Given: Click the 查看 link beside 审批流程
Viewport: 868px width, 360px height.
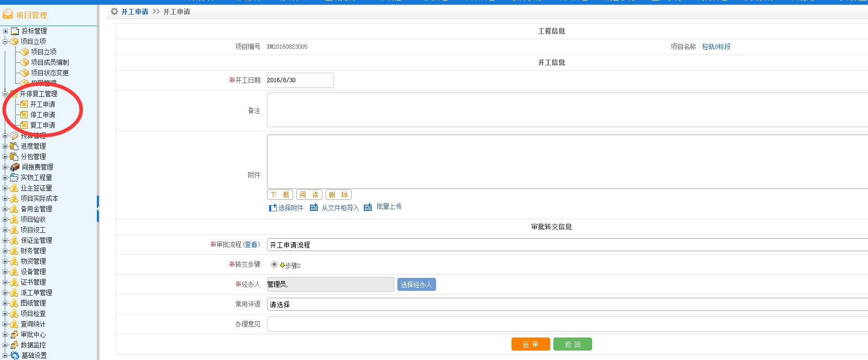Looking at the screenshot, I should pyautogui.click(x=251, y=244).
